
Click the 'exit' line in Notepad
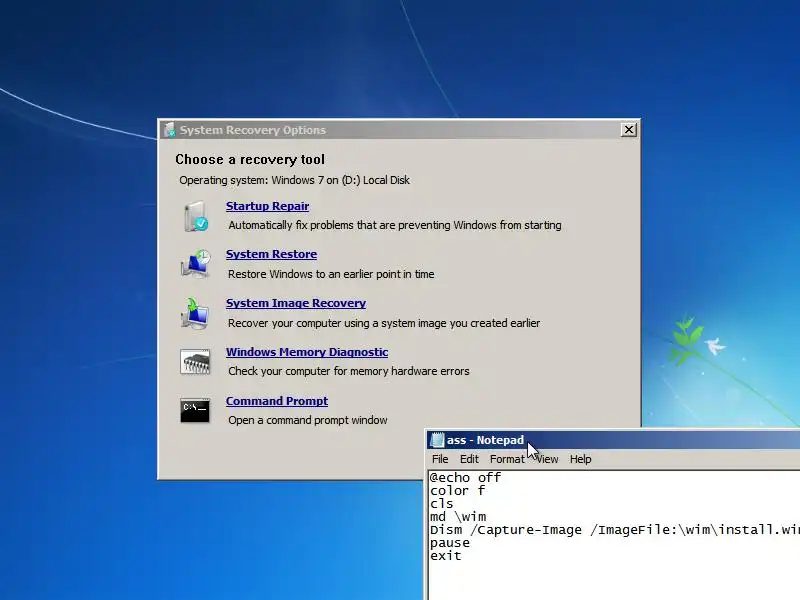click(x=445, y=556)
